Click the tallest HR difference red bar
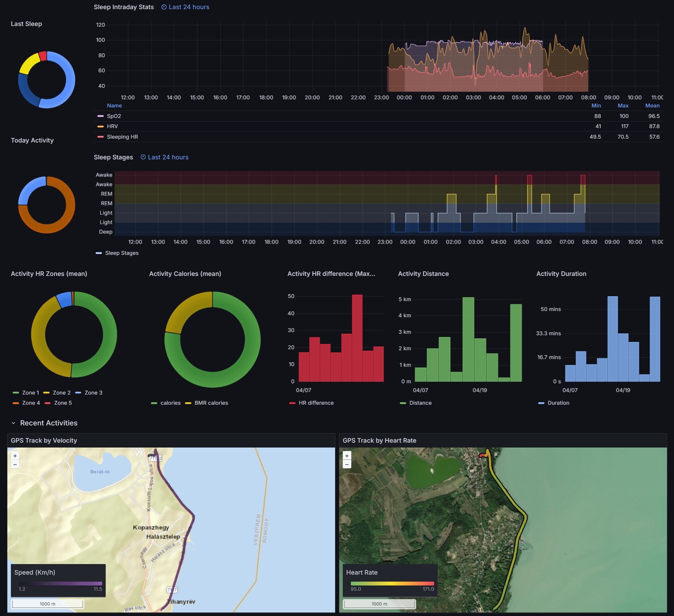This screenshot has height=616, width=674. (357, 338)
